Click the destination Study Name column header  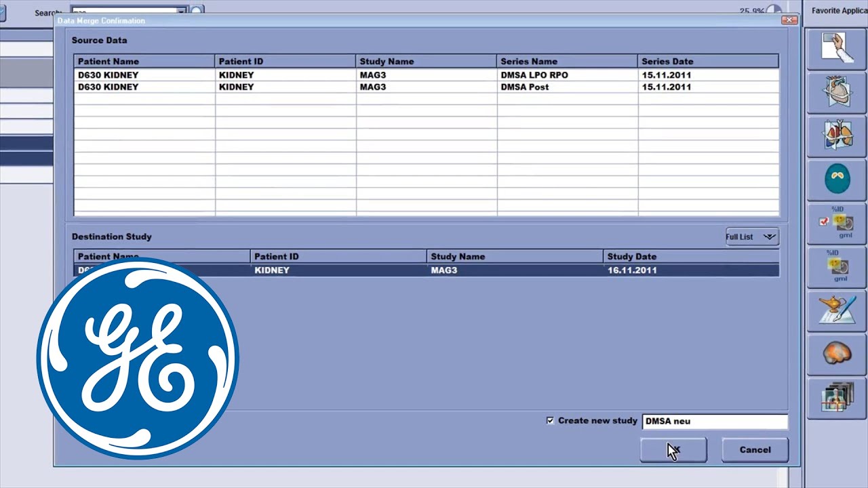point(514,257)
